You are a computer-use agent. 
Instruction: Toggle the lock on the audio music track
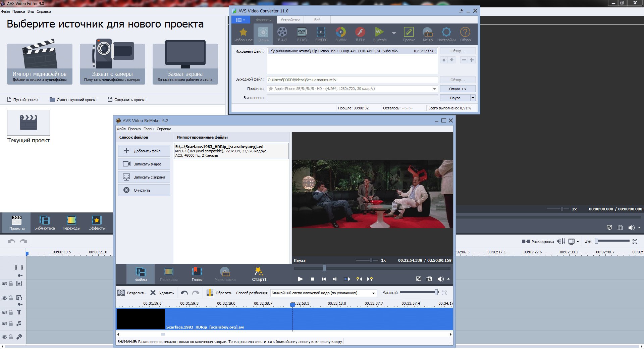click(x=11, y=324)
